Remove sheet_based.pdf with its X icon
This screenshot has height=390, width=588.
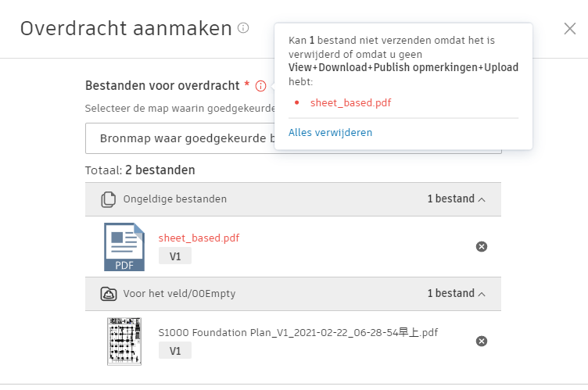(482, 247)
